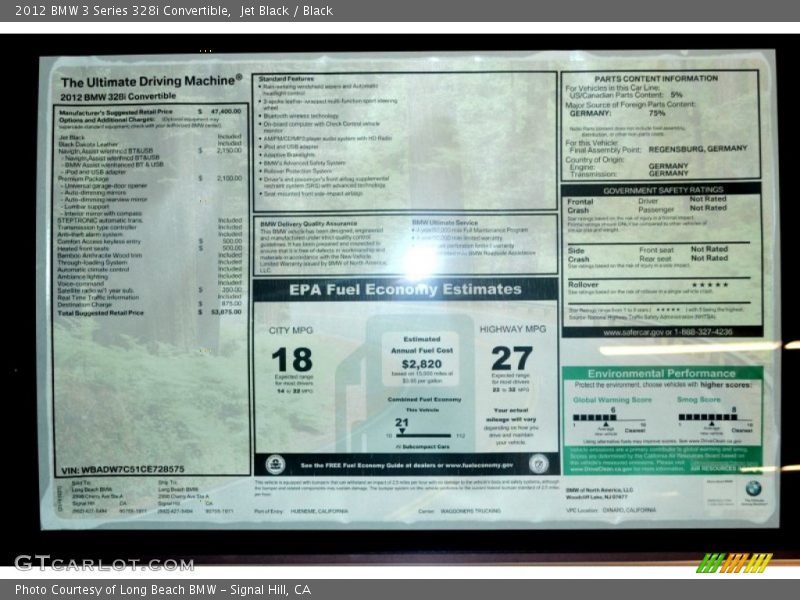Click the 'Side Crash' label
This screenshot has width=800, height=600.
[x=578, y=255]
